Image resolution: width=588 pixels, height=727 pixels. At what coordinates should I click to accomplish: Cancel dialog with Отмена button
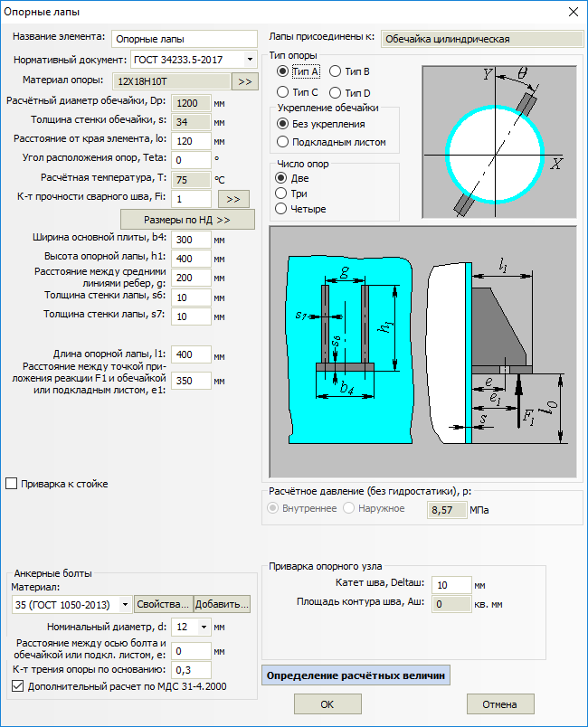[x=500, y=703]
